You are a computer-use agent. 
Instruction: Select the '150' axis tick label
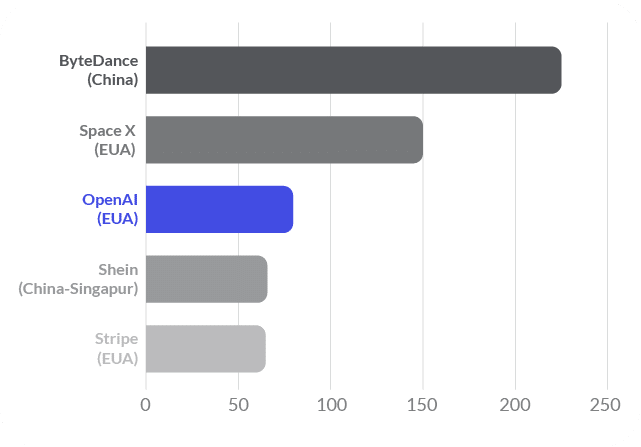tap(423, 405)
